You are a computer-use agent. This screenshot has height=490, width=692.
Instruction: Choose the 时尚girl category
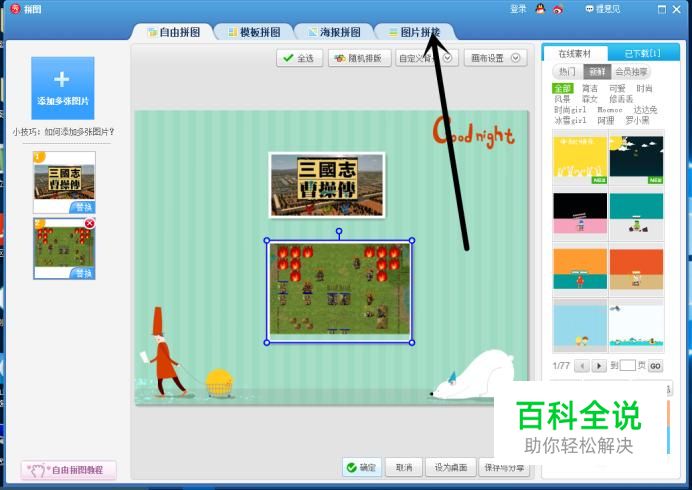(570, 109)
